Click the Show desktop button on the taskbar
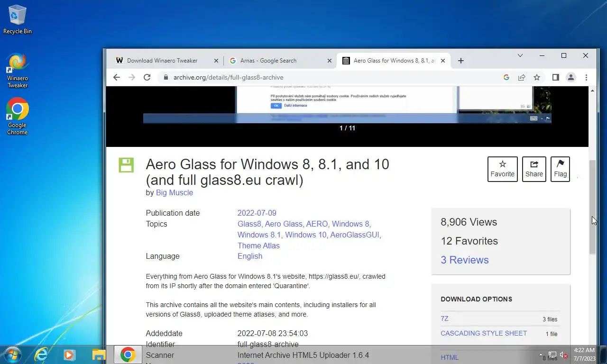 tap(603, 355)
